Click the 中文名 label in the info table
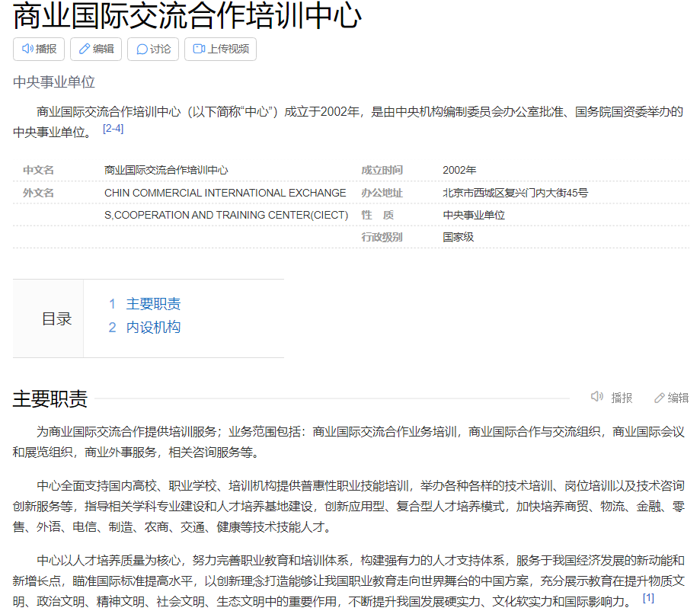This screenshot has width=700, height=611. pos(38,170)
